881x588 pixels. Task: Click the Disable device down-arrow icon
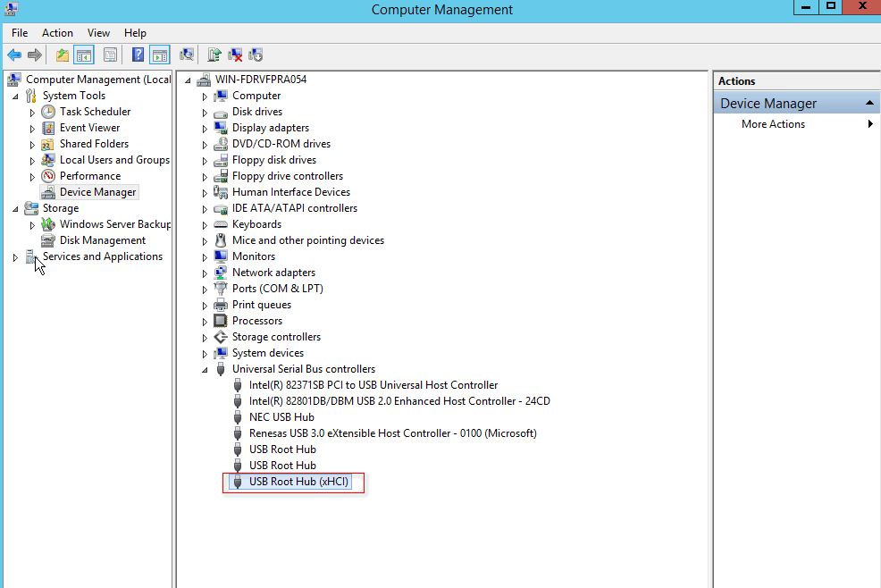pos(256,55)
